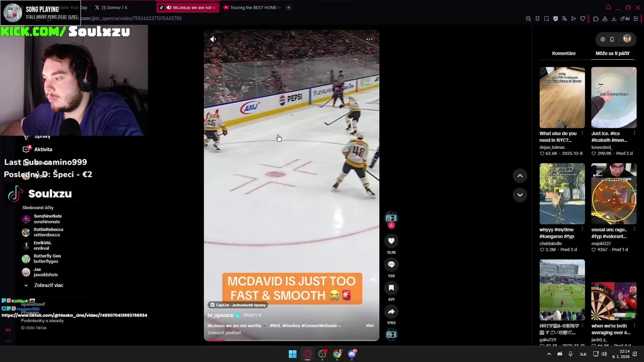Open the browser zoom-out magnifier icon
Viewport: 644px width, 362px height.
[x=528, y=19]
